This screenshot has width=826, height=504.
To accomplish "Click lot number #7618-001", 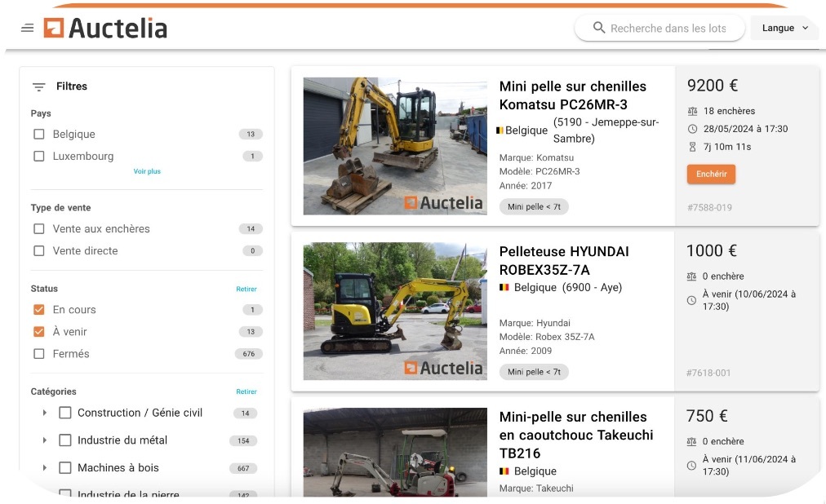I will [708, 373].
